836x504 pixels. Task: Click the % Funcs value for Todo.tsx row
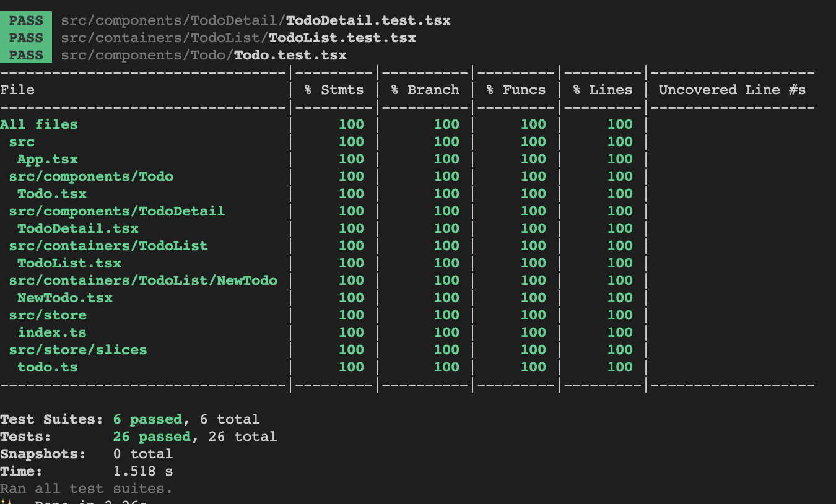pyautogui.click(x=533, y=194)
